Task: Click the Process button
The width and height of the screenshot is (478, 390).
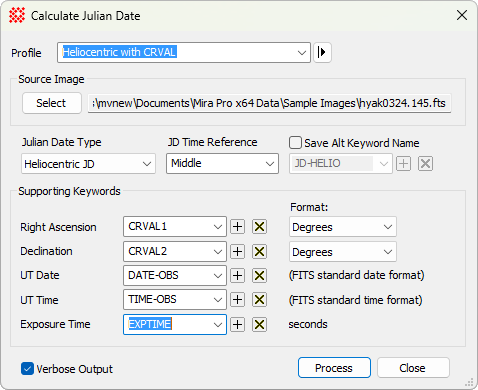Action: coord(334,368)
